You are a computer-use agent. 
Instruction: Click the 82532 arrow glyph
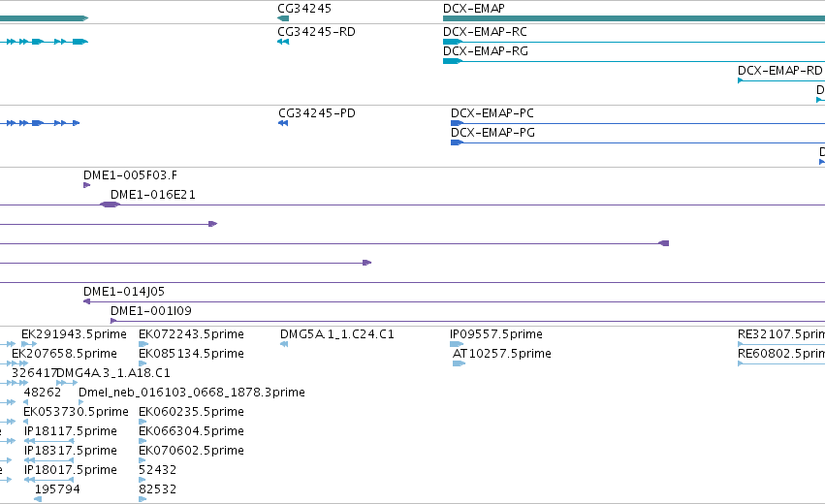click(x=143, y=499)
